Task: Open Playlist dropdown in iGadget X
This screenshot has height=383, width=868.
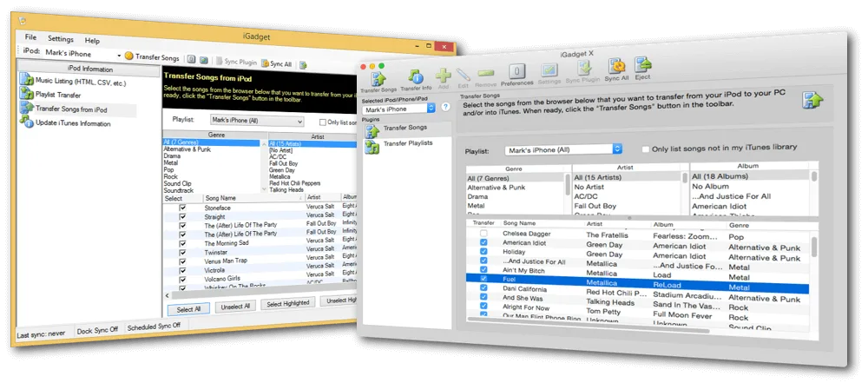Action: pos(563,149)
